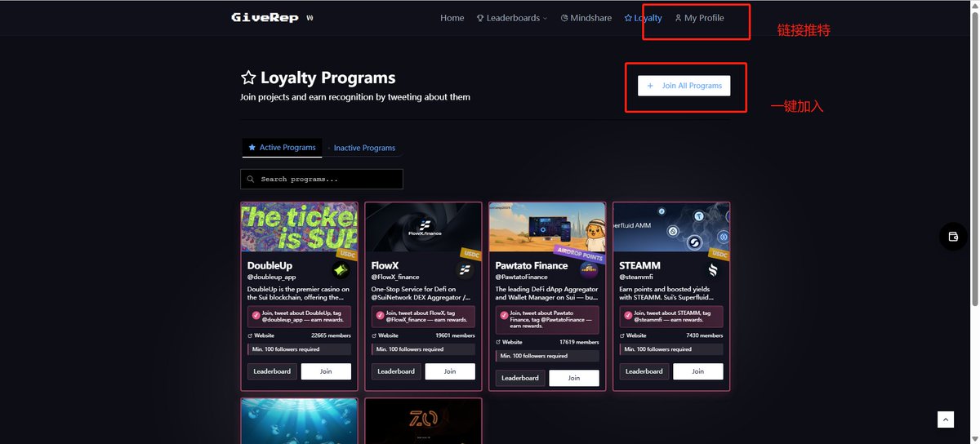This screenshot has height=444, width=980.
Task: Click the DoubleUp card title
Action: (269, 265)
